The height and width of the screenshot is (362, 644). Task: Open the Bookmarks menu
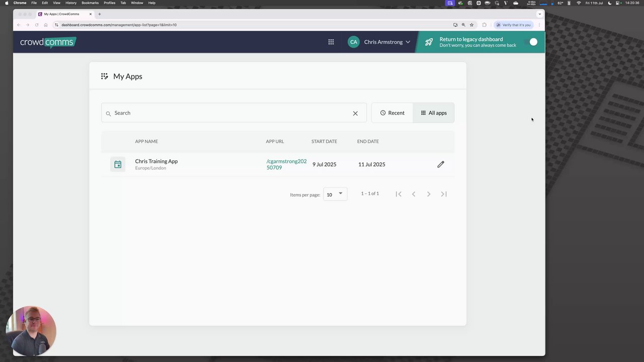click(90, 3)
